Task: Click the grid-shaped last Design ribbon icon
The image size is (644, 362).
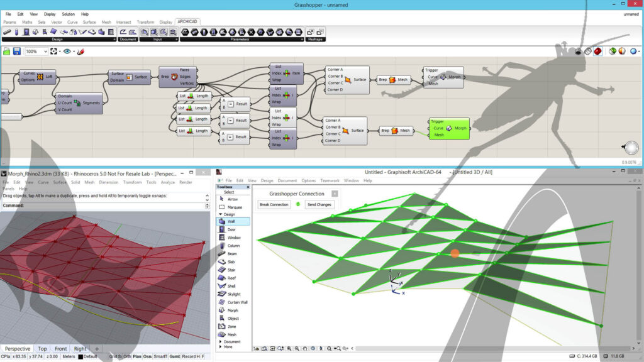Action: [111, 32]
